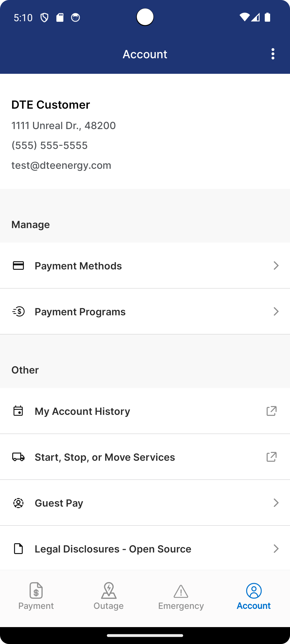Tap the Guest Pay person icon
The height and width of the screenshot is (644, 290).
coord(18,503)
